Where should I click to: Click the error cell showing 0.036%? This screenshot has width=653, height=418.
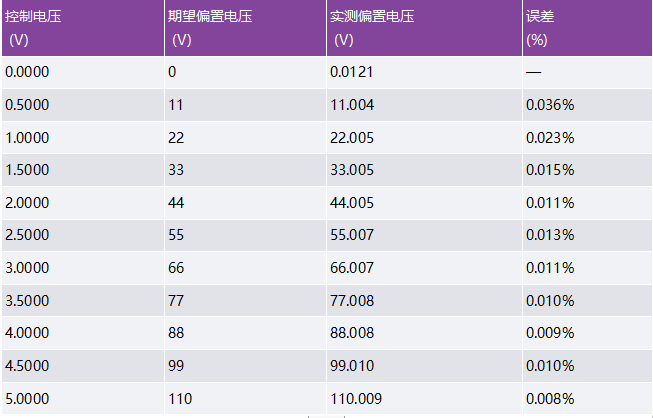(x=550, y=105)
